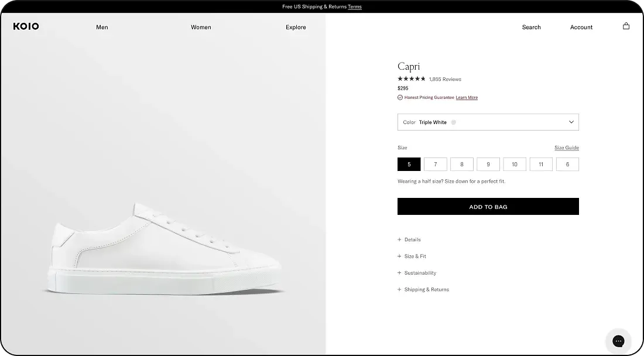This screenshot has height=356, width=644.
Task: Open the Men menu
Action: 102,27
